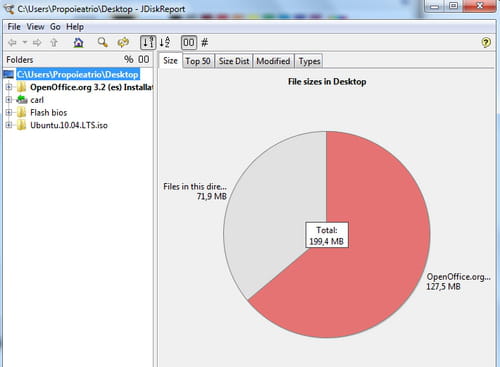This screenshot has height=367, width=500.
Task: Click the Forward navigation arrow icon
Action: pyautogui.click(x=37, y=43)
